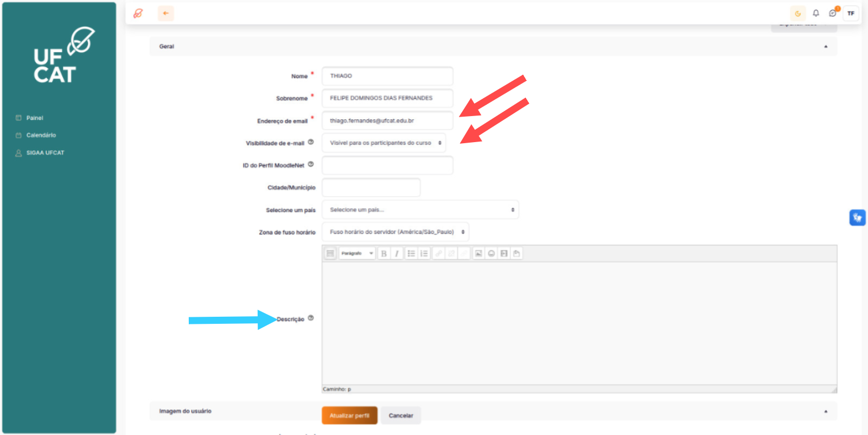
Task: Insert a numbered list in description
Action: pyautogui.click(x=424, y=253)
